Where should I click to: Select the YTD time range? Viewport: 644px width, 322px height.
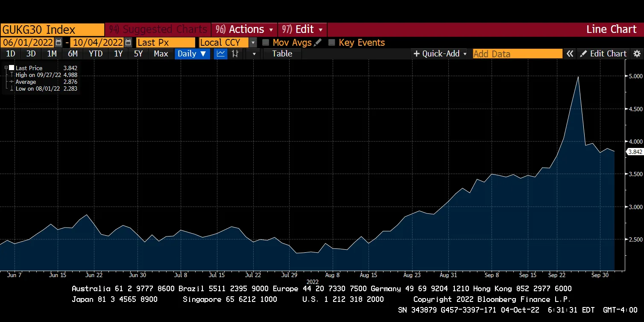coord(96,54)
